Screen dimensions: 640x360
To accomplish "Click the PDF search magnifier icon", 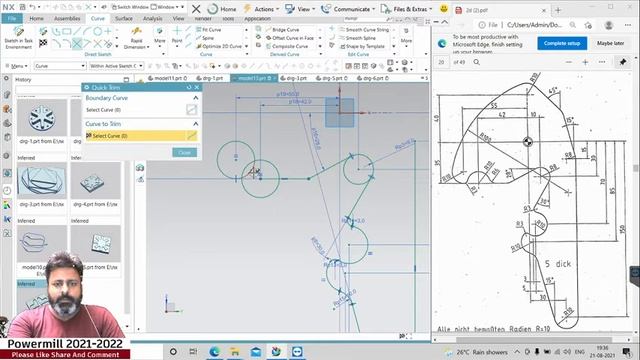I will pyautogui.click(x=476, y=62).
